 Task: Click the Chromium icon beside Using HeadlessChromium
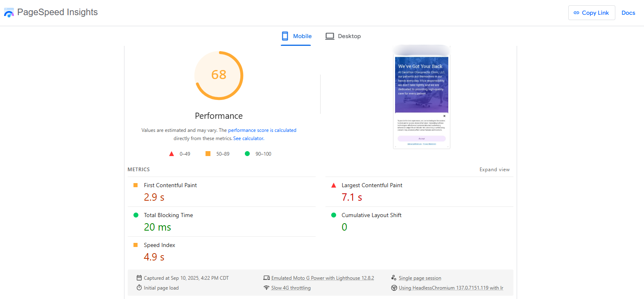tap(394, 288)
